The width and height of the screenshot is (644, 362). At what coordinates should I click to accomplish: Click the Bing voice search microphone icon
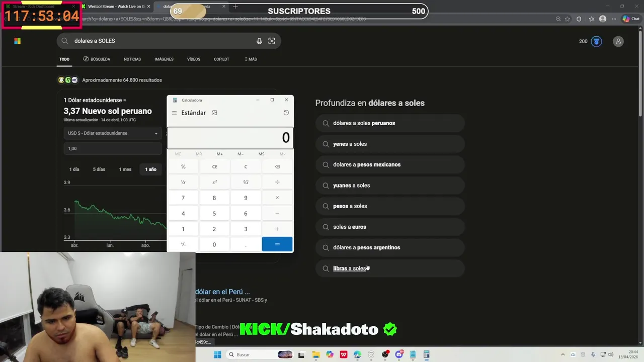(259, 41)
